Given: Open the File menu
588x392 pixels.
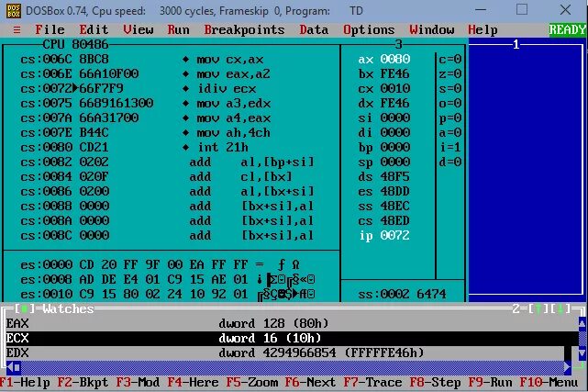Looking at the screenshot, I should (50, 29).
